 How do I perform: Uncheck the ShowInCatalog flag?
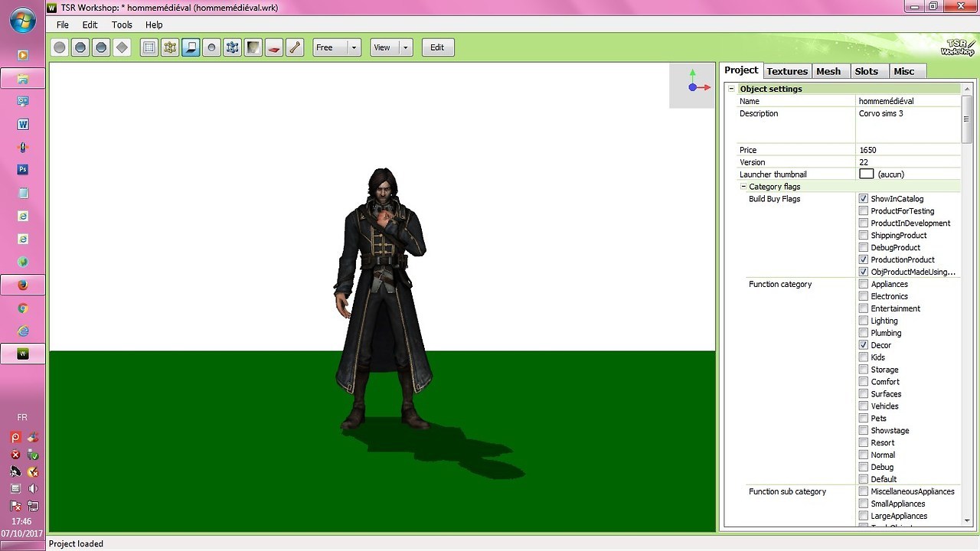point(864,199)
